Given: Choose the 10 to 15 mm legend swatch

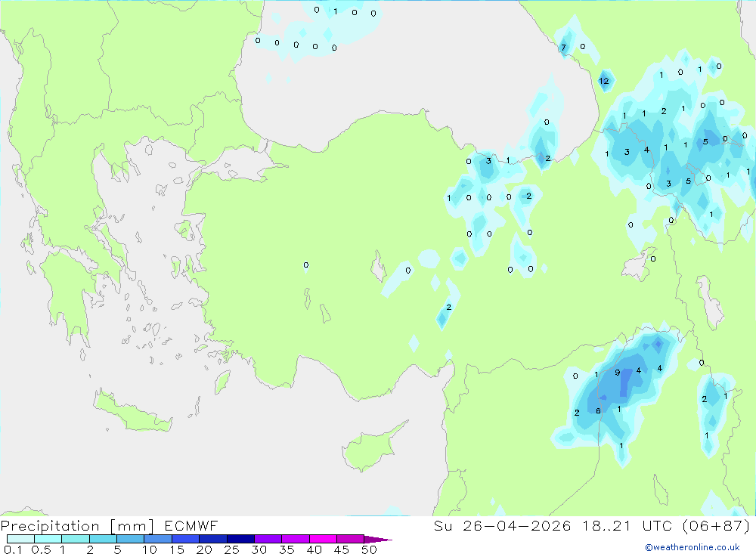Looking at the screenshot, I should (158, 539).
